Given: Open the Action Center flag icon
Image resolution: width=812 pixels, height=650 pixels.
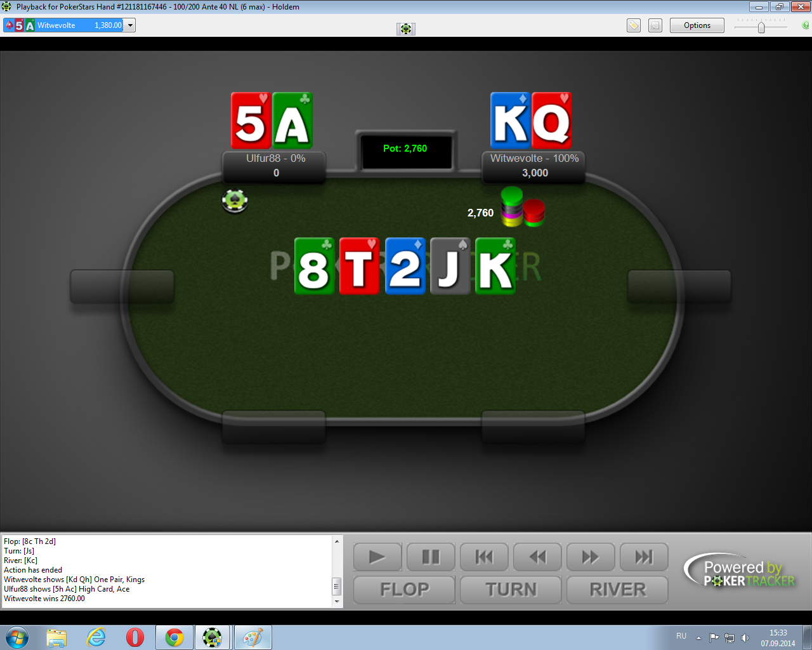Looking at the screenshot, I should tap(714, 638).
